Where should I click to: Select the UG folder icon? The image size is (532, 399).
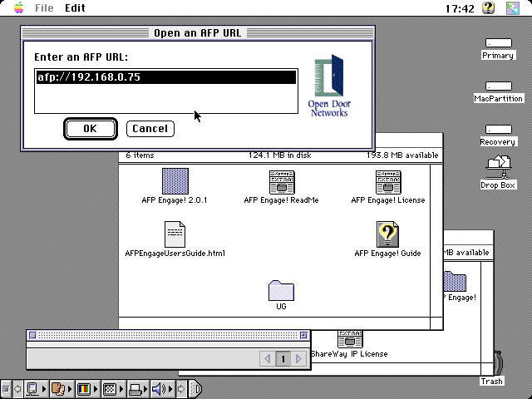281,290
